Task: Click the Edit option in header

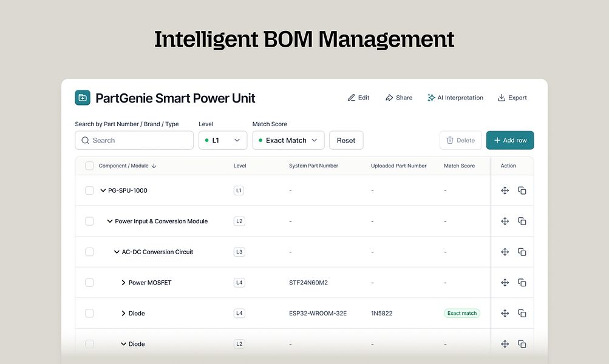Action: click(x=358, y=98)
